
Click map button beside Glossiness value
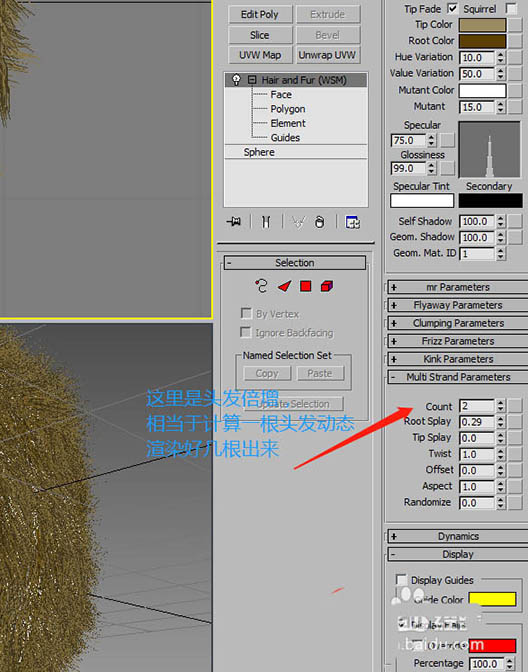coord(447,168)
